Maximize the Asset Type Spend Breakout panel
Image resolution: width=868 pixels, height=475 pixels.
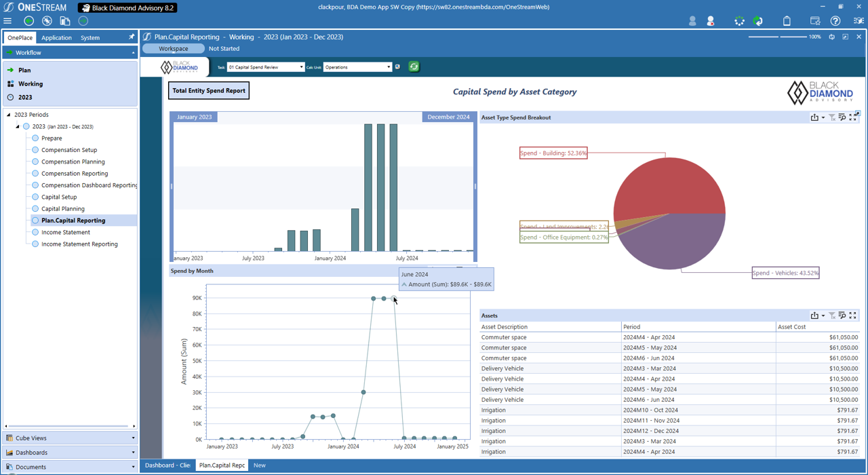pos(853,117)
